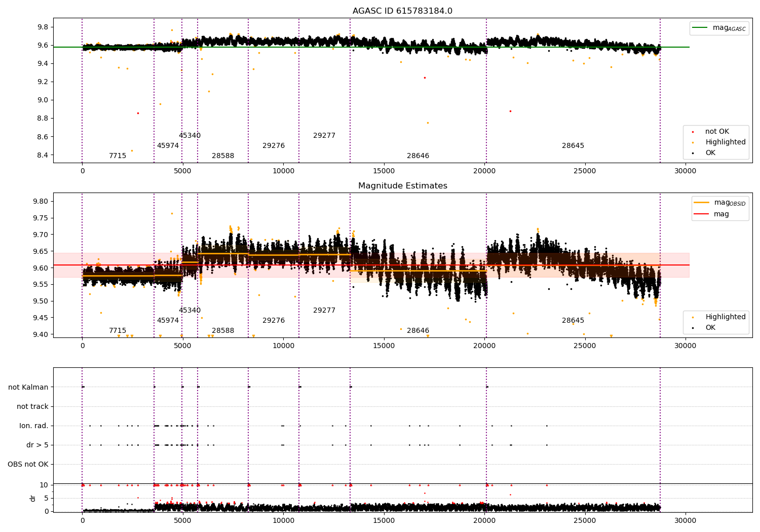This screenshot has width=760, height=532.
Task: Click OBSID label 28646 in Magnitude Estimates panel
Action: 418,331
